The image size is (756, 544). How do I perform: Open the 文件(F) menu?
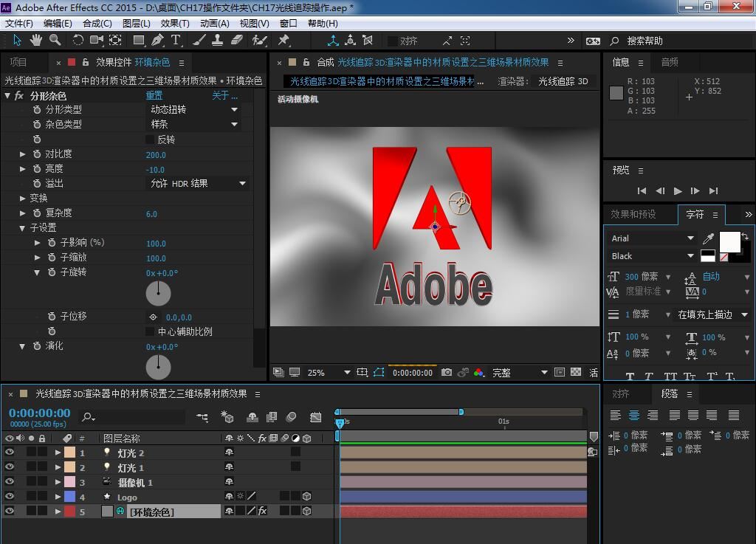(19, 24)
